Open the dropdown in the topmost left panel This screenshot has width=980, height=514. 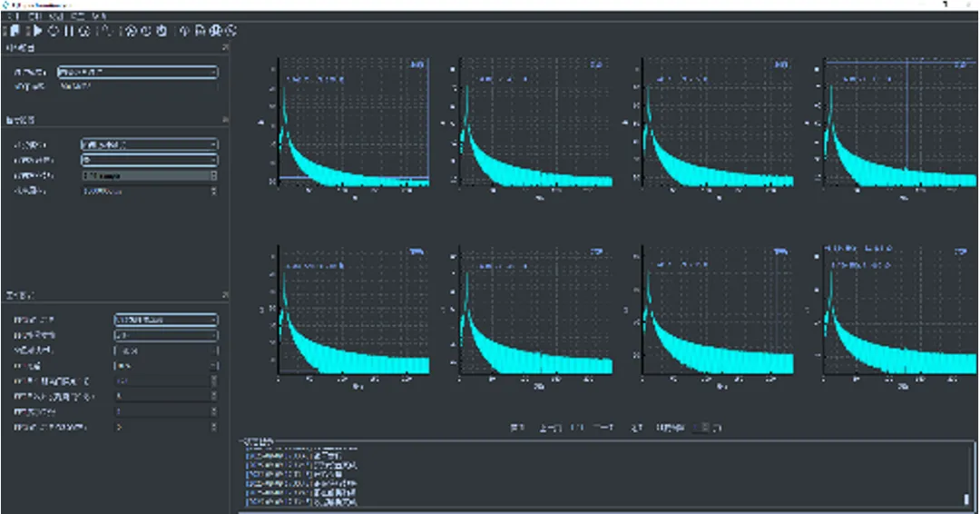pyautogui.click(x=137, y=72)
